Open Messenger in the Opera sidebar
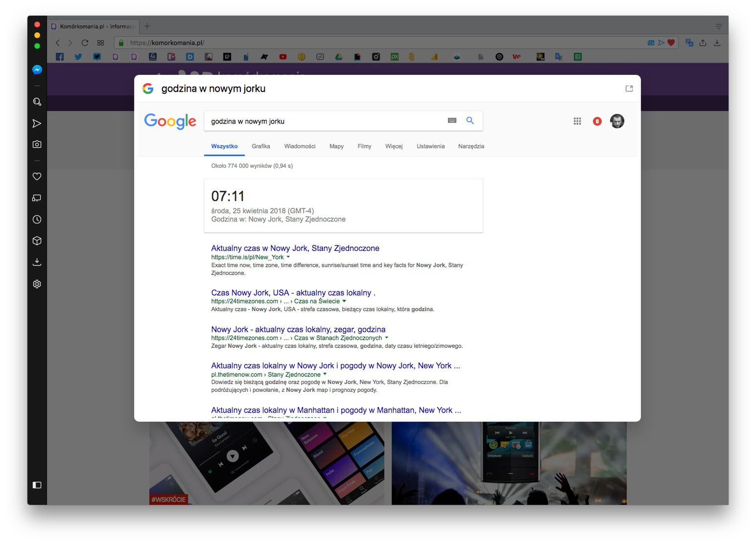Image resolution: width=756 pixels, height=544 pixels. tap(37, 70)
